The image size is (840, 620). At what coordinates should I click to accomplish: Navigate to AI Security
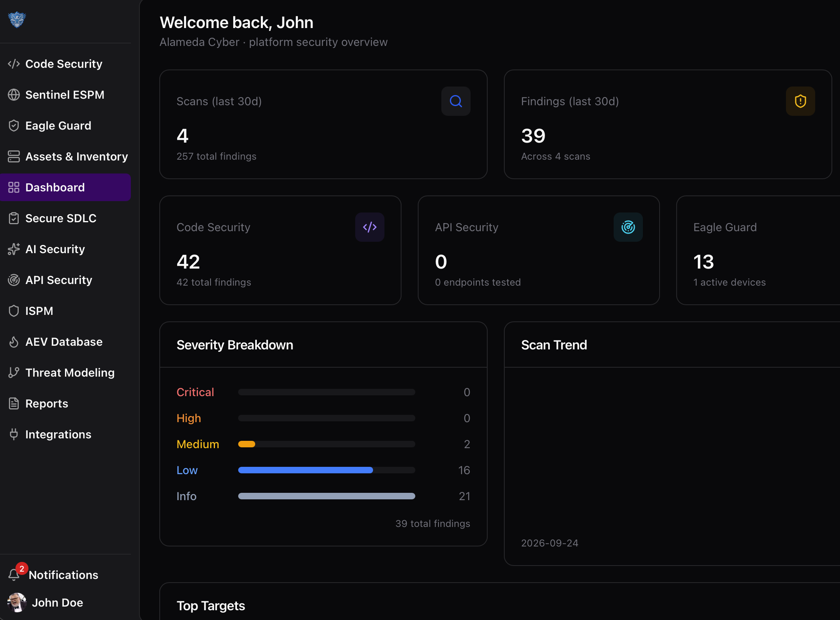click(x=65, y=249)
